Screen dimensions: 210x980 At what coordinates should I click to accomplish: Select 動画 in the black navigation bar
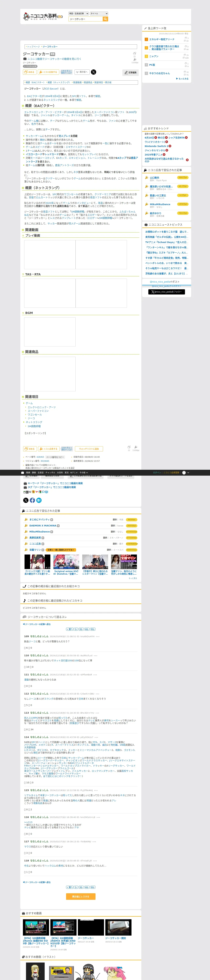(28, 473)
